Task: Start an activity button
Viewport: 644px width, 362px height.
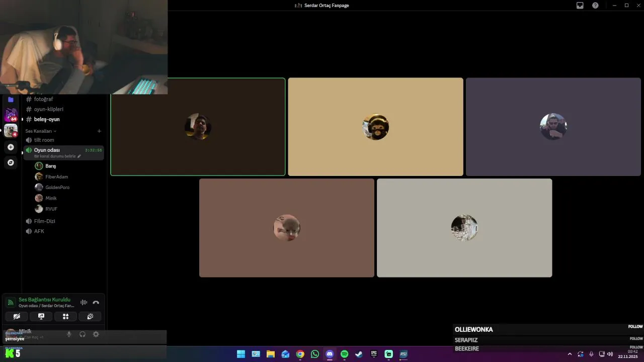Action: [x=65, y=316]
